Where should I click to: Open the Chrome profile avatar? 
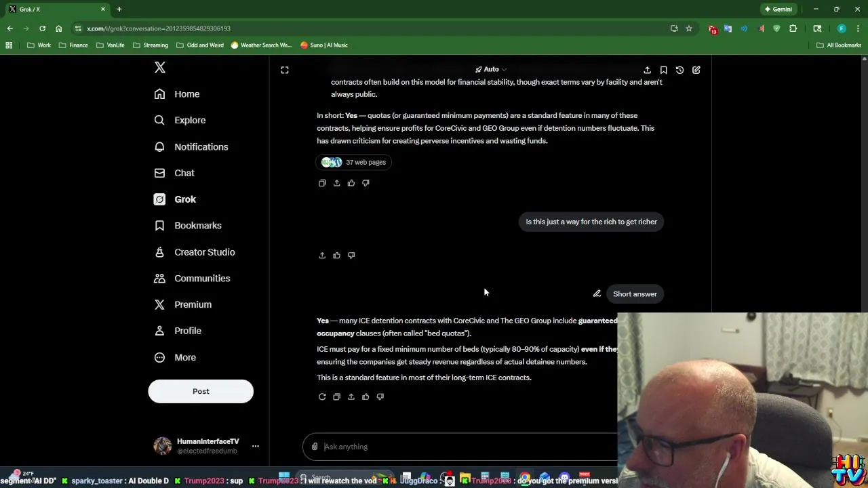842,28
